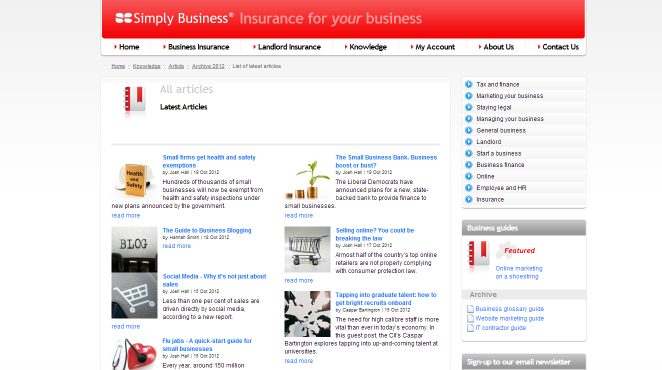Image resolution: width=662 pixels, height=370 pixels.
Task: Click read more under health and safety article
Action: point(125,216)
